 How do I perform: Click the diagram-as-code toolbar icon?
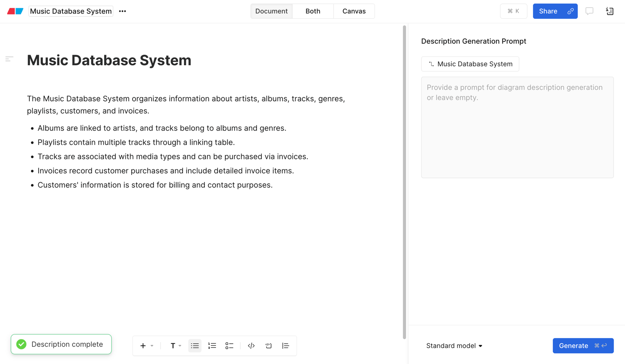coord(268,346)
